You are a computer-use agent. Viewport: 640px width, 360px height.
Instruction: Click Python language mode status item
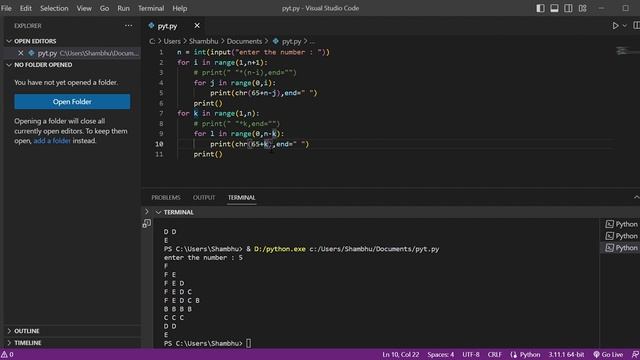[x=525, y=355]
